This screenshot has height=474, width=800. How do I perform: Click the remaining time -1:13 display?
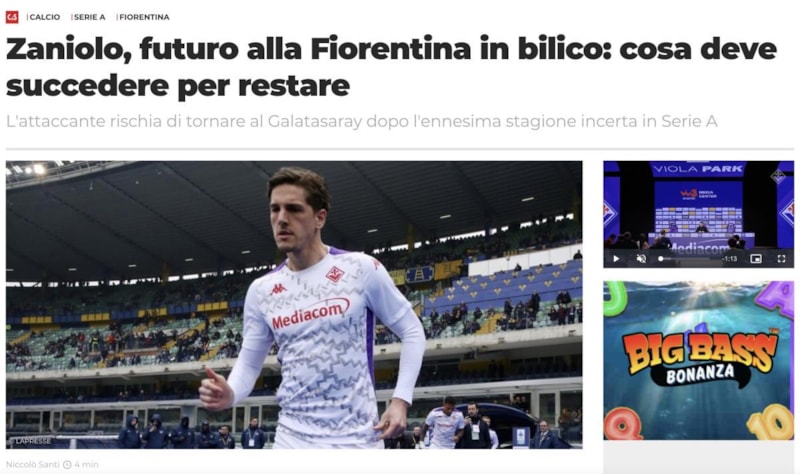click(730, 259)
